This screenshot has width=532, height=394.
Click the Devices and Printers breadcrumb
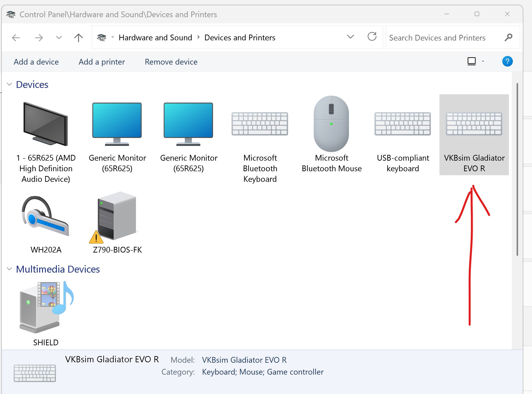click(x=240, y=37)
